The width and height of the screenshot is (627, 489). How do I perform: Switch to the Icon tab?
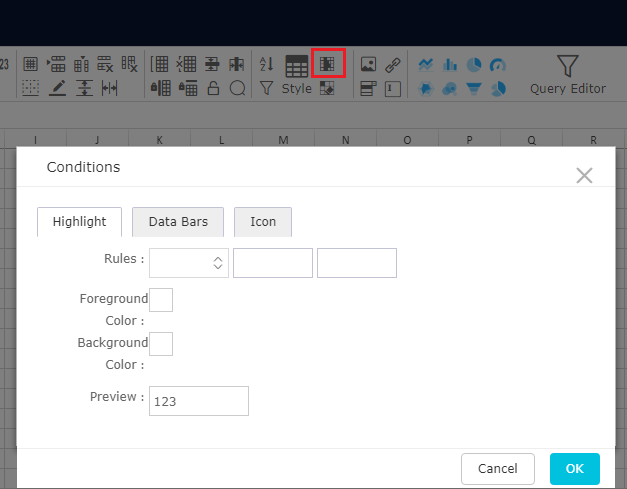[x=263, y=221]
